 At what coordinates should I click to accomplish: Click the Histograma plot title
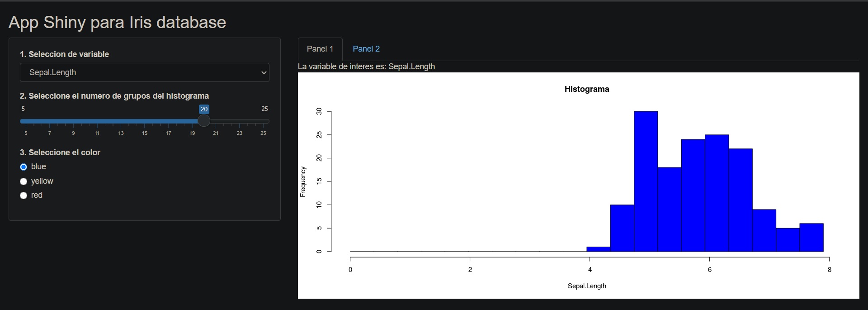point(586,89)
